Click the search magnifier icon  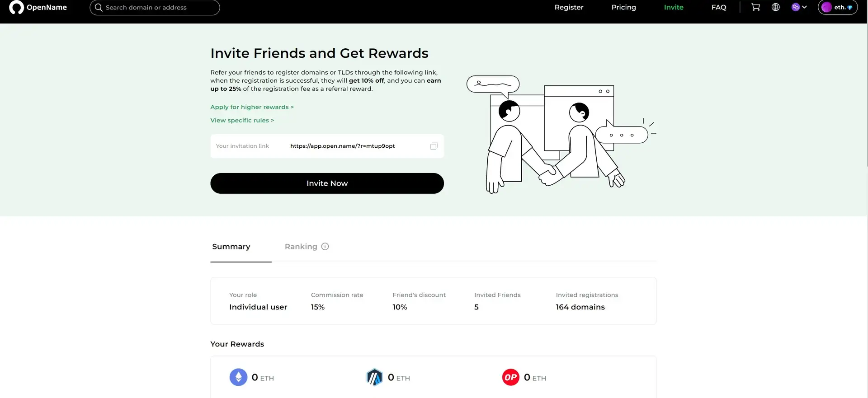(99, 7)
